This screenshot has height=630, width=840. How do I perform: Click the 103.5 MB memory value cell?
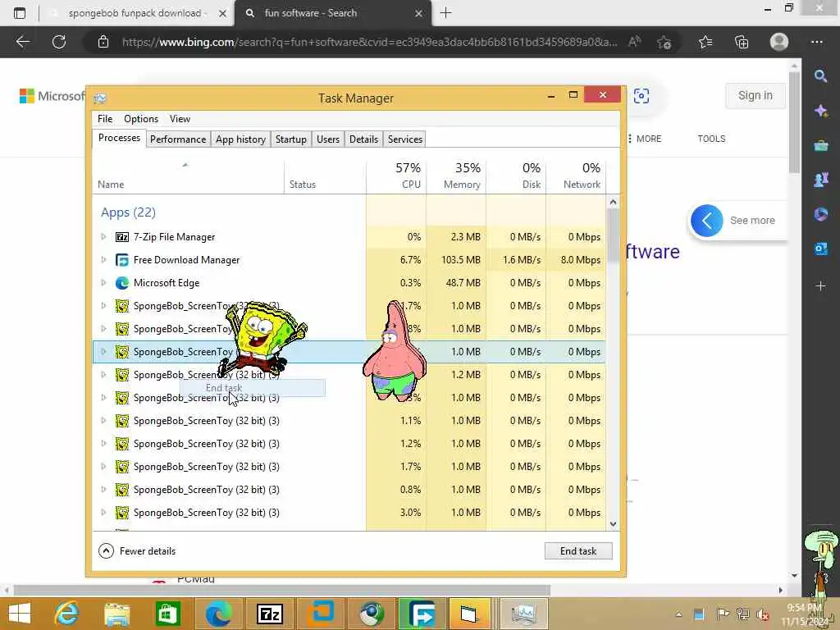point(456,260)
